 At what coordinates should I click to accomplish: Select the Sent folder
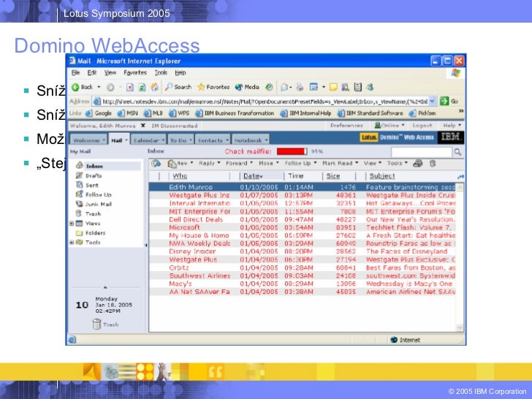[91, 186]
